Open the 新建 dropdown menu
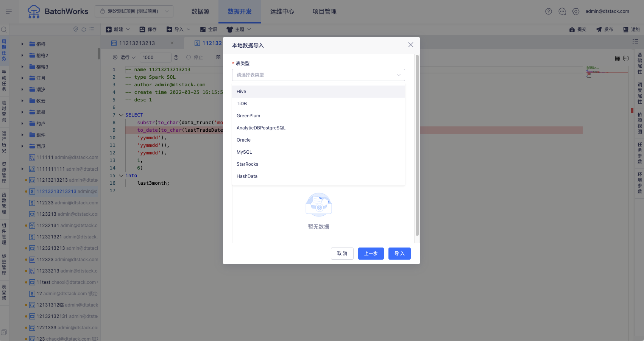 118,29
